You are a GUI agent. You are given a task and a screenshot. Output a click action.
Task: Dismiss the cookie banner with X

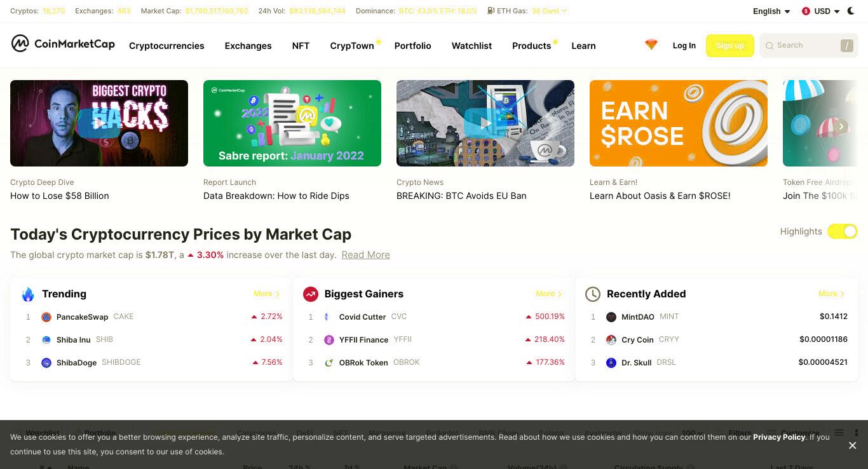(x=852, y=445)
